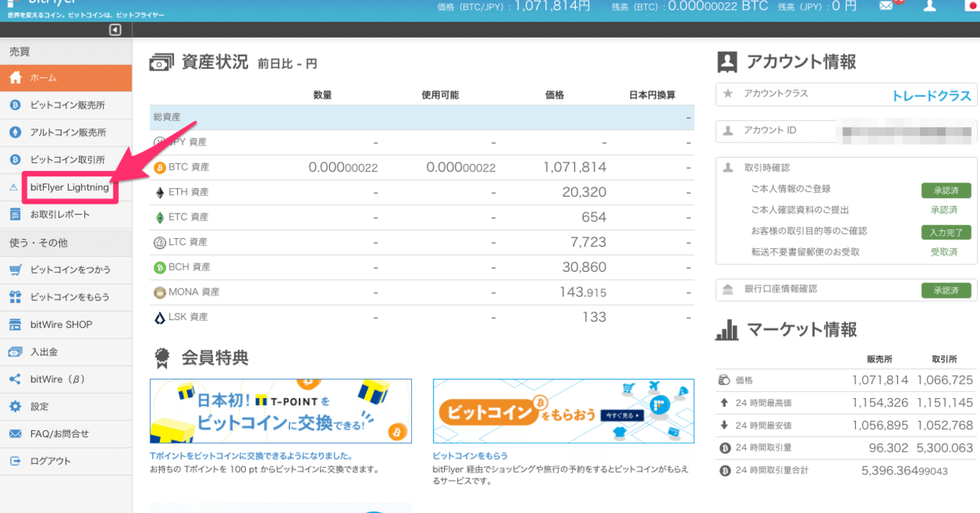Click MONA price value 143.915
980x513 pixels.
tap(583, 292)
